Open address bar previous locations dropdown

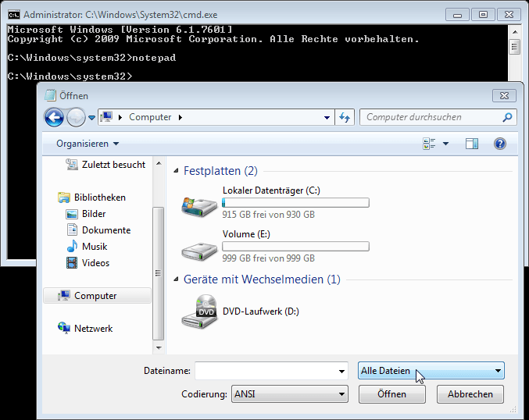click(x=327, y=117)
